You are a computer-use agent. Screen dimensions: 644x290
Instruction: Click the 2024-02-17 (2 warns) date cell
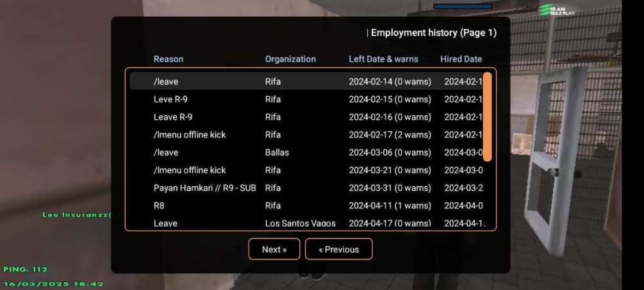click(x=390, y=135)
